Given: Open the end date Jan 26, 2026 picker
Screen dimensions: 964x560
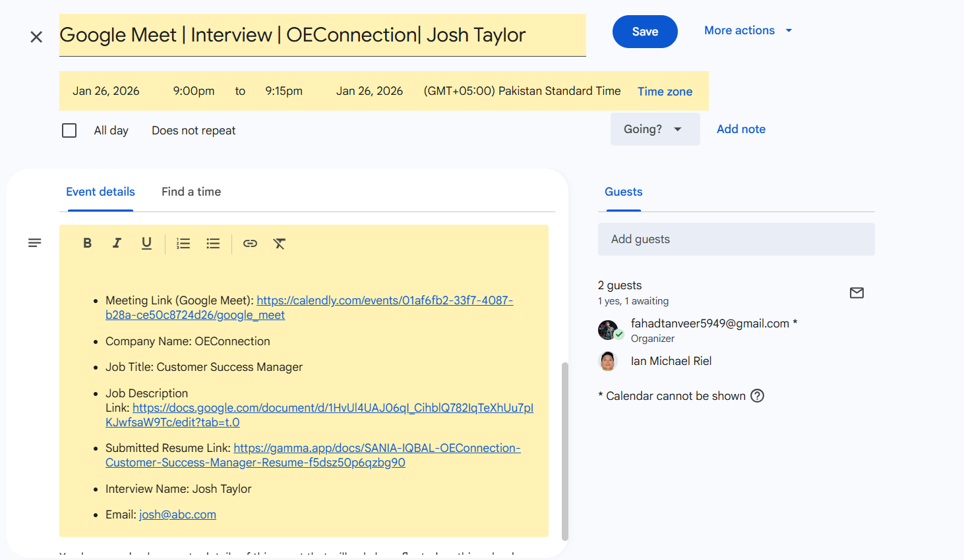Looking at the screenshot, I should (369, 91).
